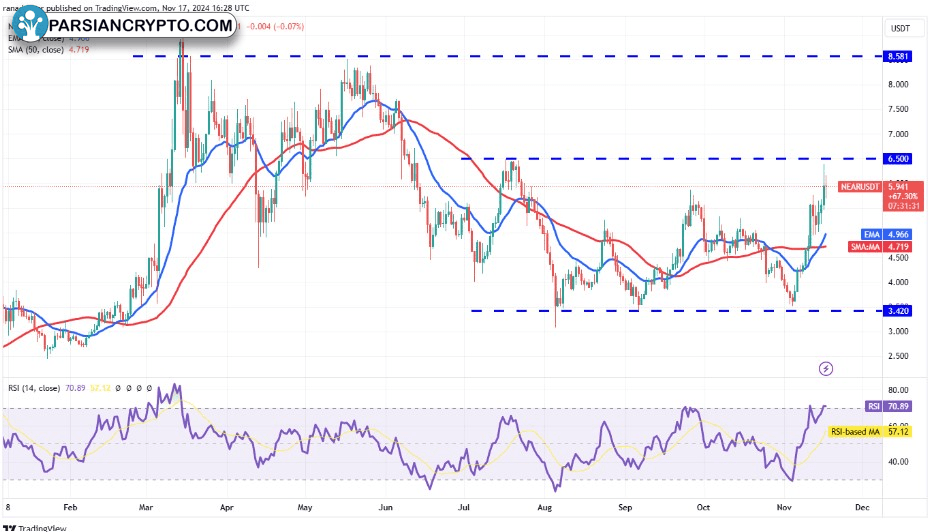The image size is (930, 532).
Task: Click the 7.500 price axis value
Action: tap(898, 109)
